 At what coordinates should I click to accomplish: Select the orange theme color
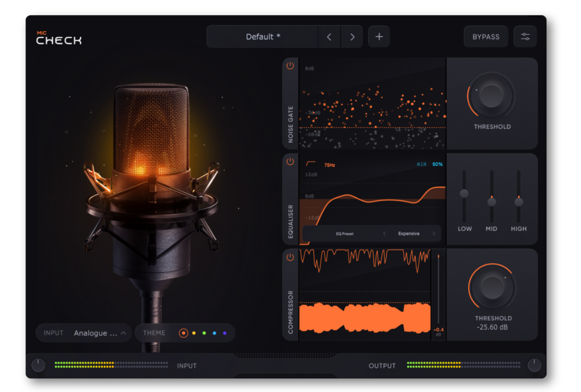183,333
